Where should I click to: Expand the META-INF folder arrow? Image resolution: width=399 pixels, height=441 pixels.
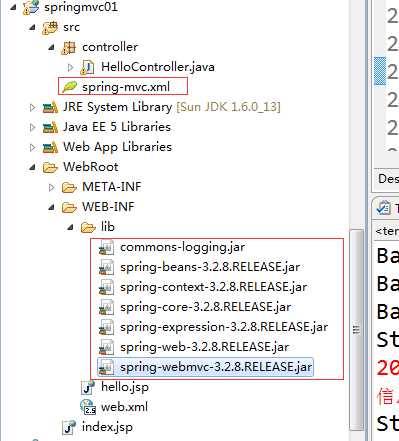tap(51, 187)
